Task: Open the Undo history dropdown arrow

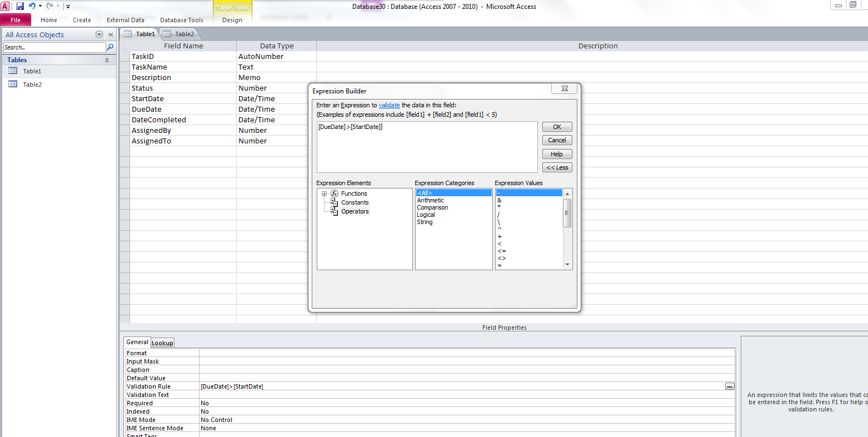Action: pos(40,6)
